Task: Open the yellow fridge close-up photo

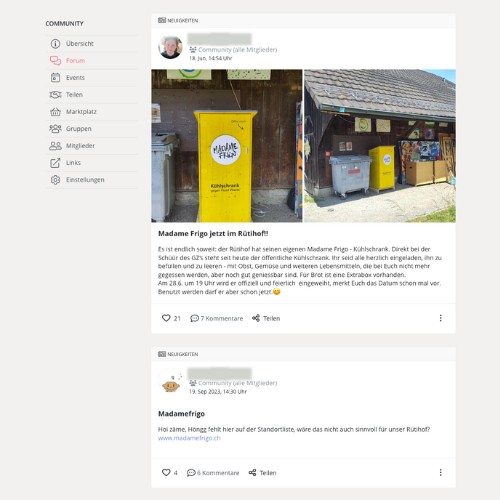Action: click(227, 146)
